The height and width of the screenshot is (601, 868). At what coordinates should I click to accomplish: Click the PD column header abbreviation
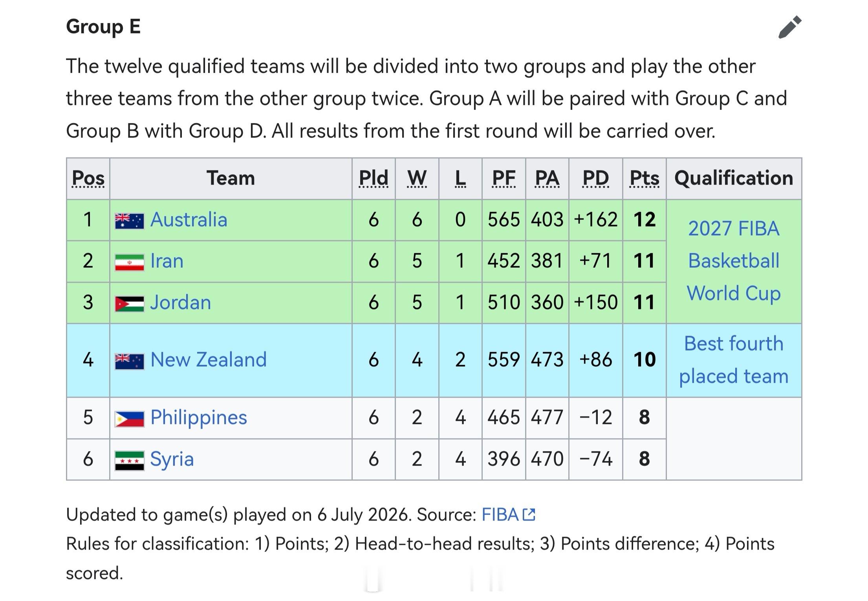[x=595, y=178]
